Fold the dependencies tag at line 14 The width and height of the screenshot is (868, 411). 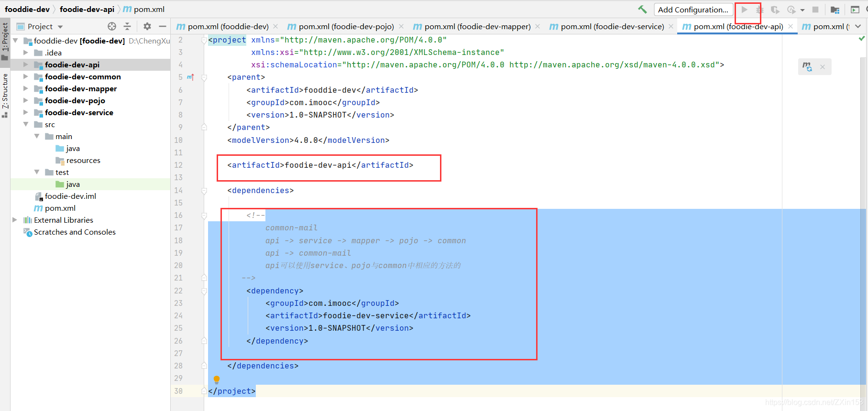(x=204, y=191)
